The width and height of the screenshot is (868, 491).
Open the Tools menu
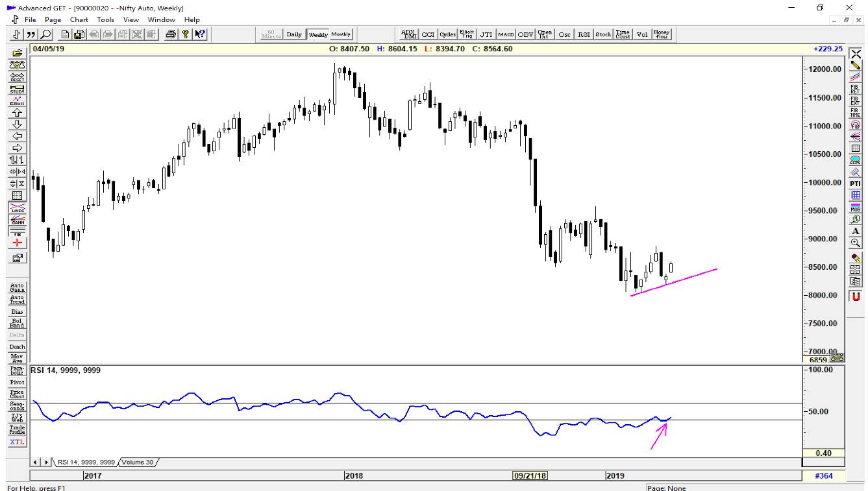pyautogui.click(x=106, y=20)
